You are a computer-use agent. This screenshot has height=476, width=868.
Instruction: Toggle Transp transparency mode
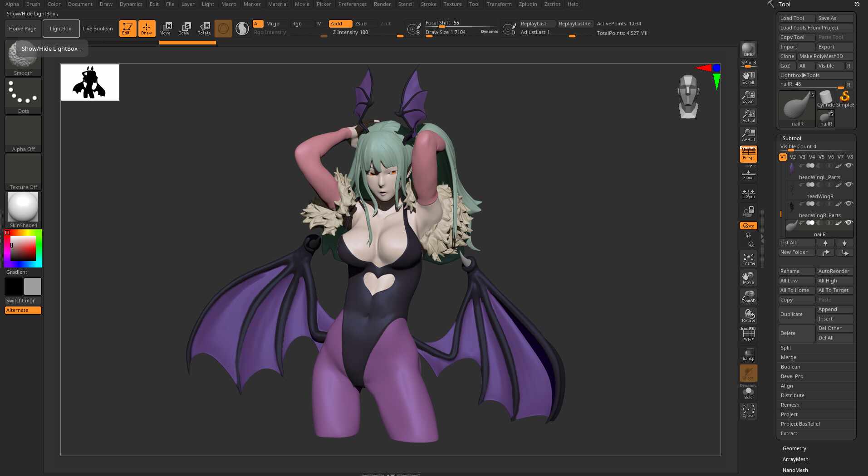coord(748,354)
